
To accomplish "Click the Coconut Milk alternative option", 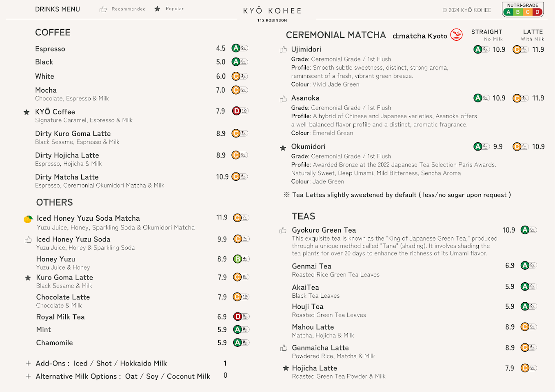I will pyautogui.click(x=189, y=376).
